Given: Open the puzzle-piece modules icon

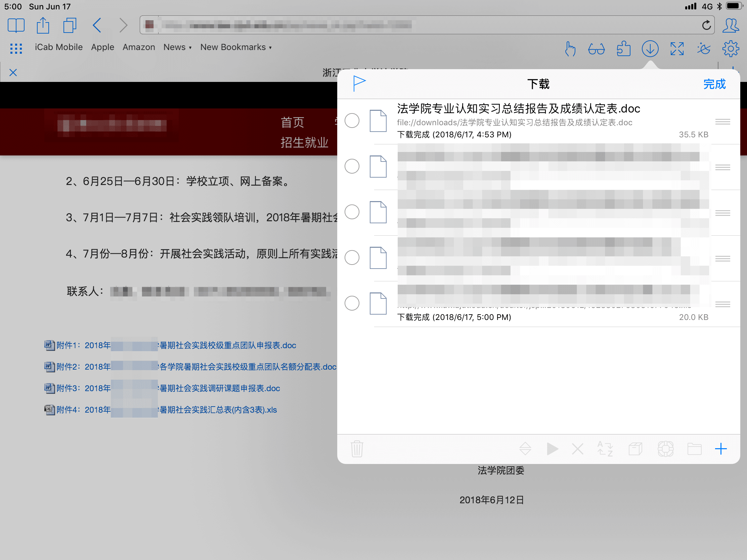Looking at the screenshot, I should tap(623, 49).
